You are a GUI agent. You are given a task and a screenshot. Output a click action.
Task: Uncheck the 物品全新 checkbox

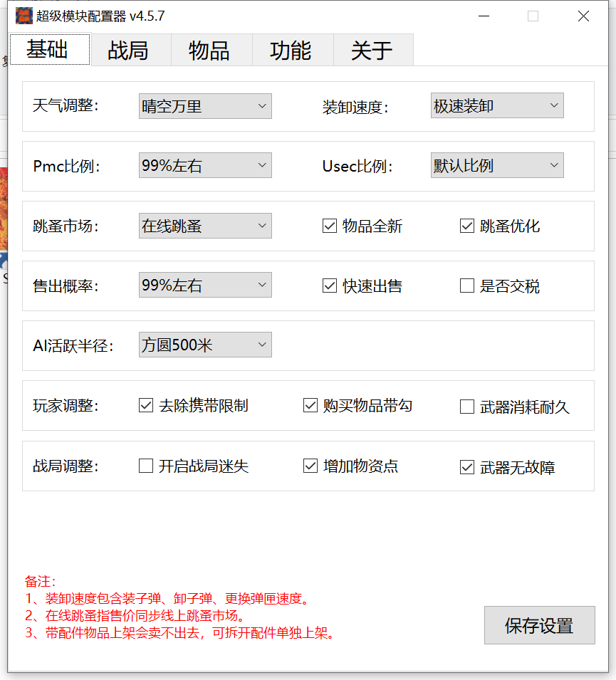click(x=329, y=226)
